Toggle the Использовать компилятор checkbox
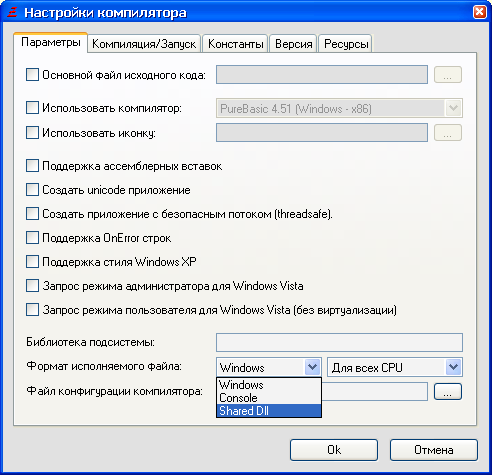The width and height of the screenshot is (492, 475). point(32,108)
